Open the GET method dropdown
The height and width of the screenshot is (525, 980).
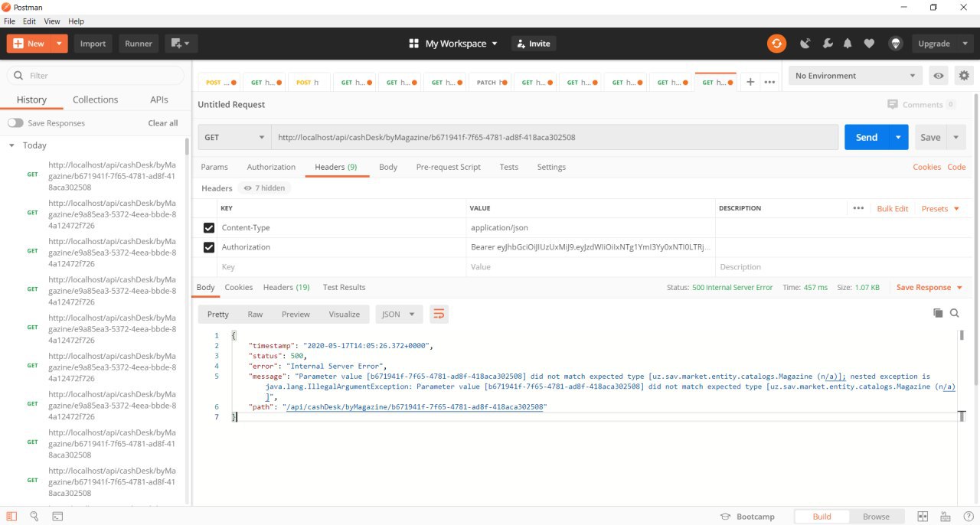(x=234, y=137)
